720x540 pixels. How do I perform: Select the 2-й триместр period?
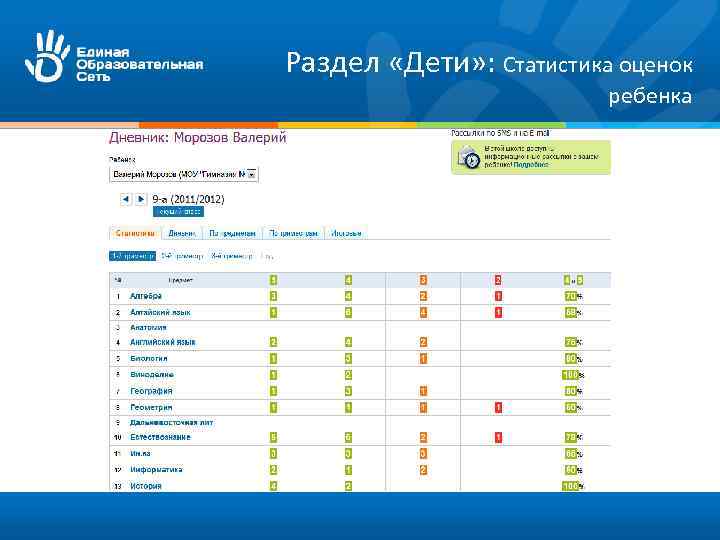(x=182, y=256)
